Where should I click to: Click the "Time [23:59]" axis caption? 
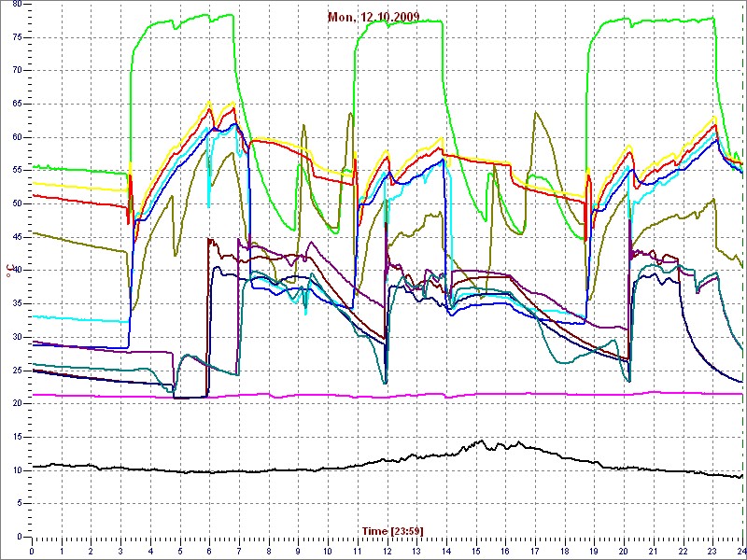click(392, 530)
